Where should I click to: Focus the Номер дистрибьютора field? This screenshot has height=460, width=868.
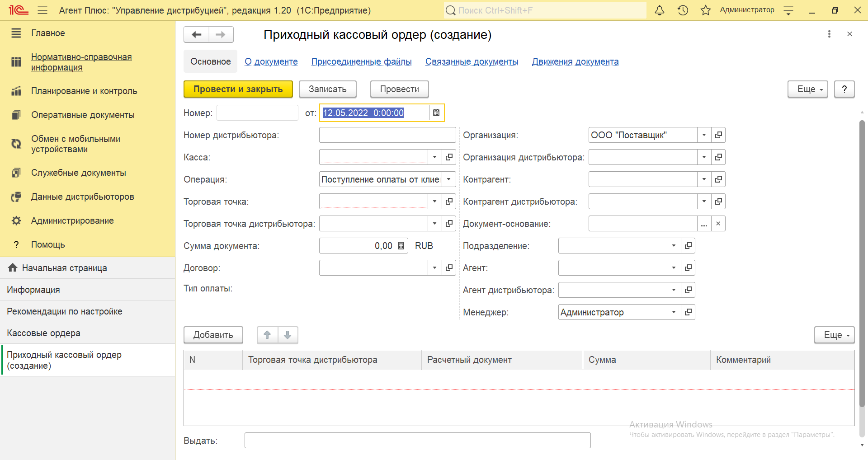click(x=387, y=135)
